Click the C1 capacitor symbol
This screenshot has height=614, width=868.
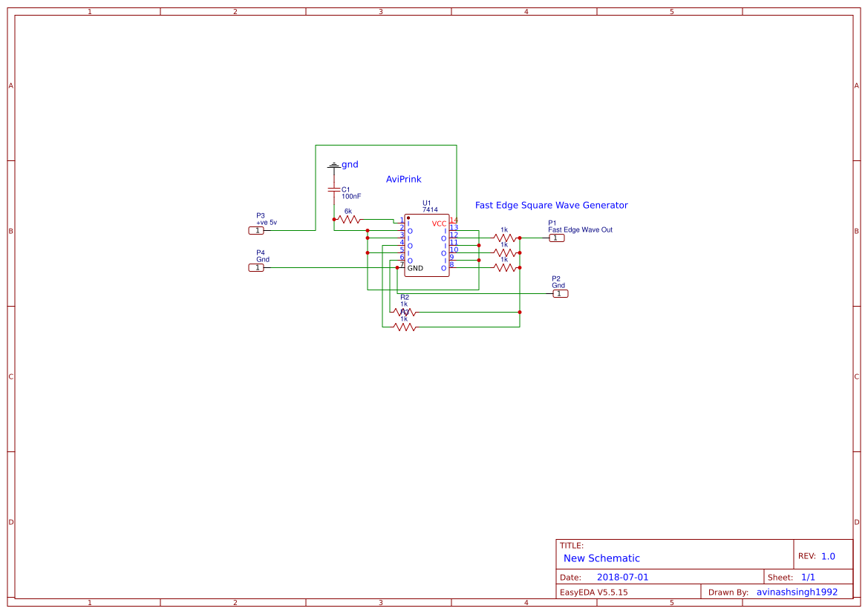pos(334,189)
